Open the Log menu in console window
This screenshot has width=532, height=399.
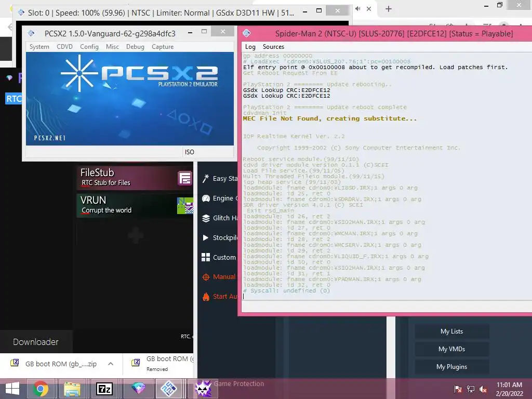click(250, 46)
